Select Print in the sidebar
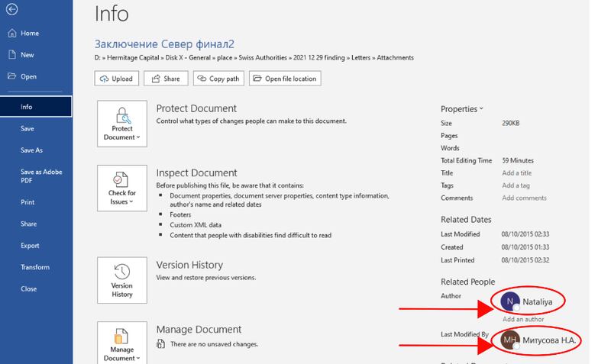This screenshot has height=364, width=611. [27, 202]
